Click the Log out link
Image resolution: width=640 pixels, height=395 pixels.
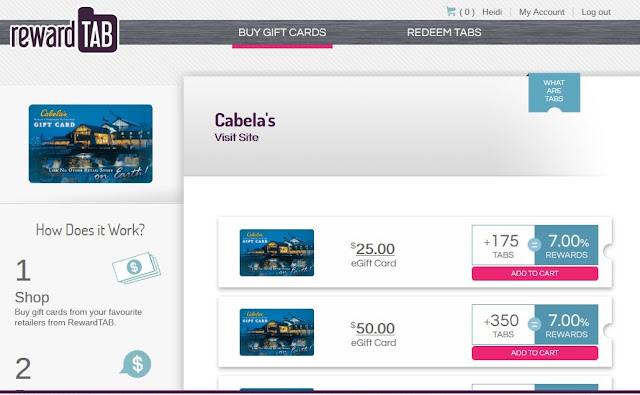tap(596, 12)
